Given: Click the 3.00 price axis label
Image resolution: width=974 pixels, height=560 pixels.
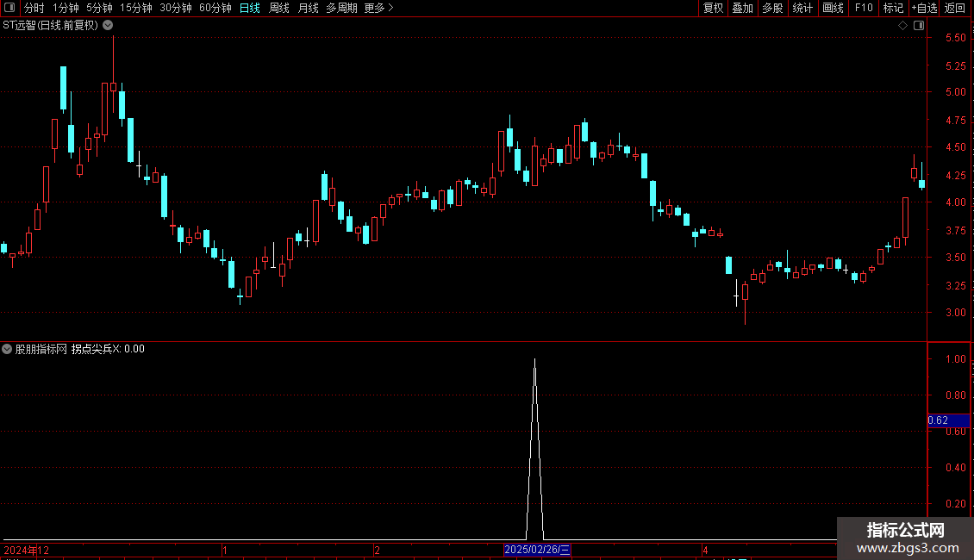Looking at the screenshot, I should coord(955,313).
